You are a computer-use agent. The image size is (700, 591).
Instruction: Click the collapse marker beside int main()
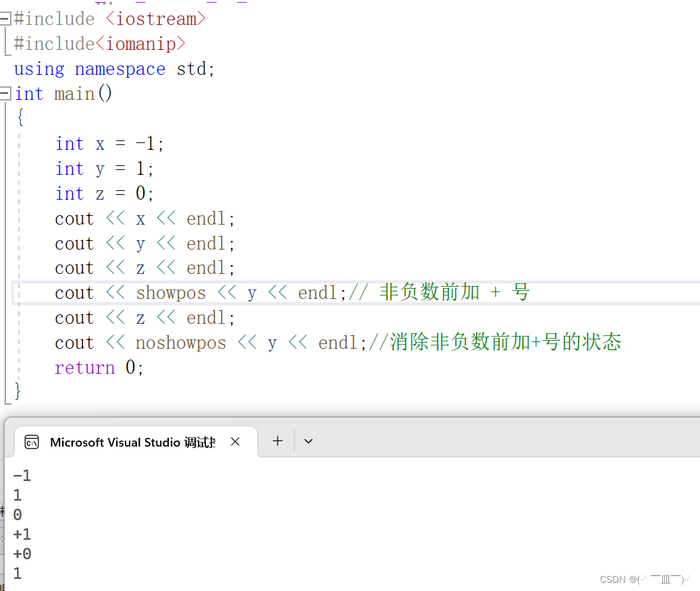[6, 94]
